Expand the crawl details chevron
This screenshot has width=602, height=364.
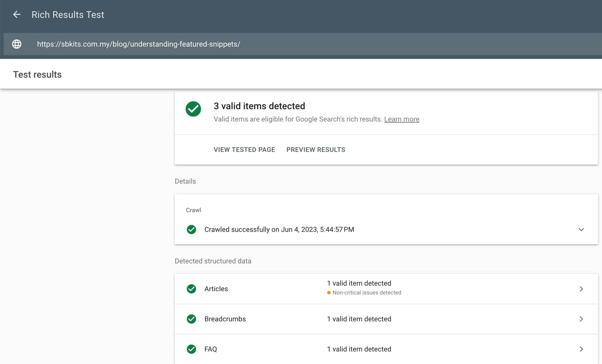pos(581,230)
